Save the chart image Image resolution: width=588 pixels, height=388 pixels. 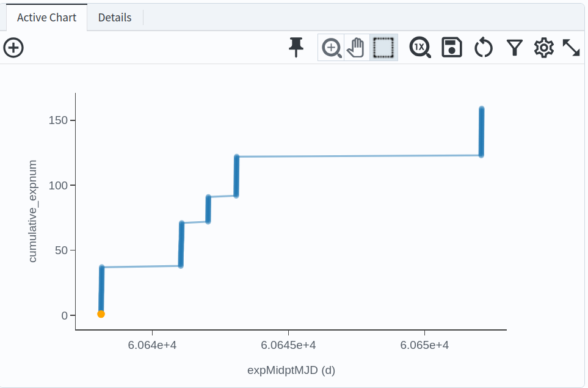(x=451, y=47)
